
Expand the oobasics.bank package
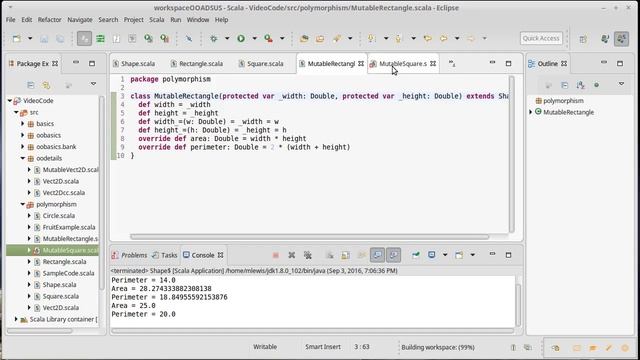coord(23,147)
